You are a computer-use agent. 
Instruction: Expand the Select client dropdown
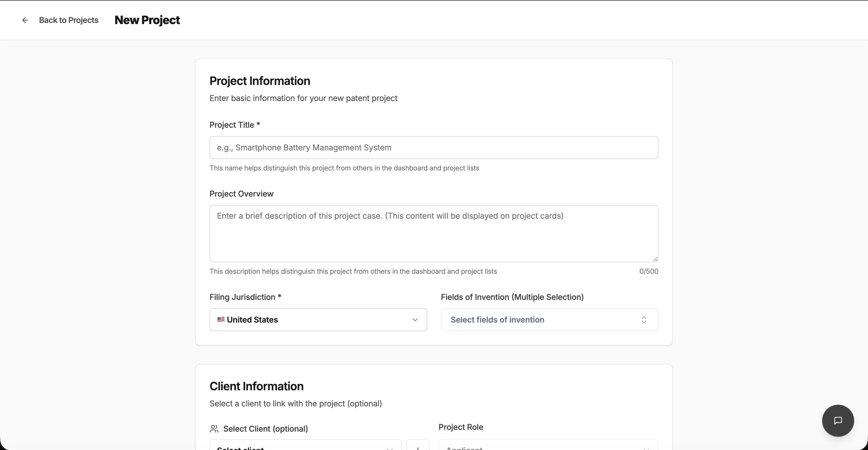click(x=305, y=447)
